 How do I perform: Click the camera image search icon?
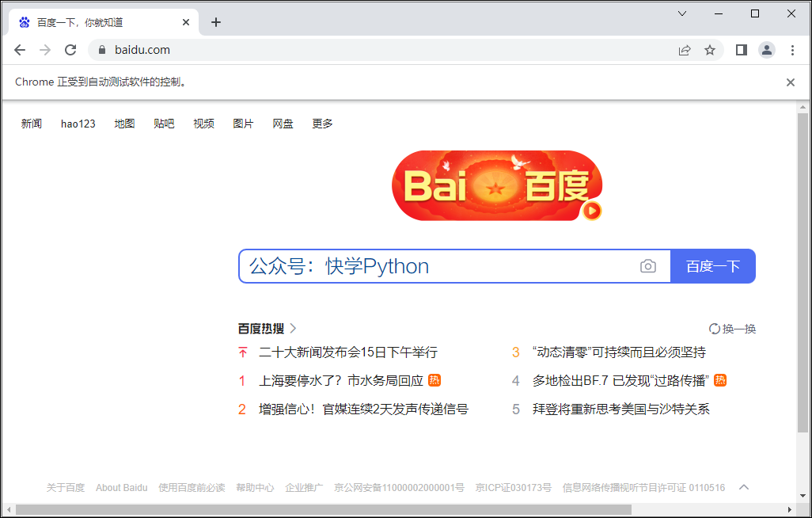(x=648, y=266)
